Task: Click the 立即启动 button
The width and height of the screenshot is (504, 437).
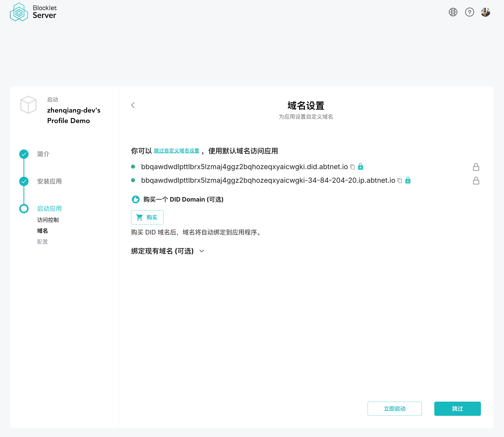Action: point(394,409)
